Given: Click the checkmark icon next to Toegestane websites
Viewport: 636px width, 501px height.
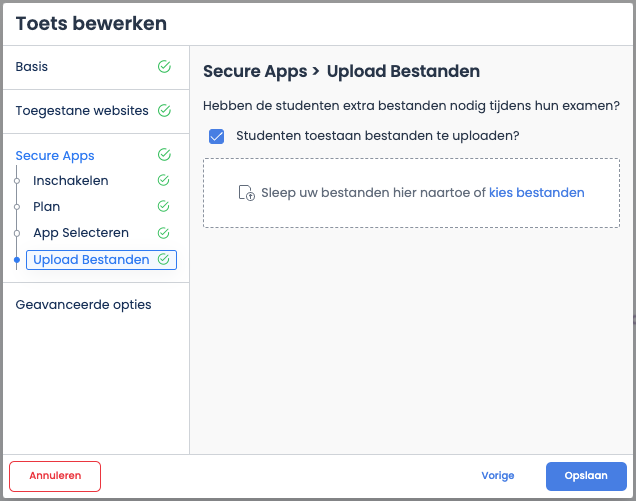Looking at the screenshot, I should click(x=164, y=110).
